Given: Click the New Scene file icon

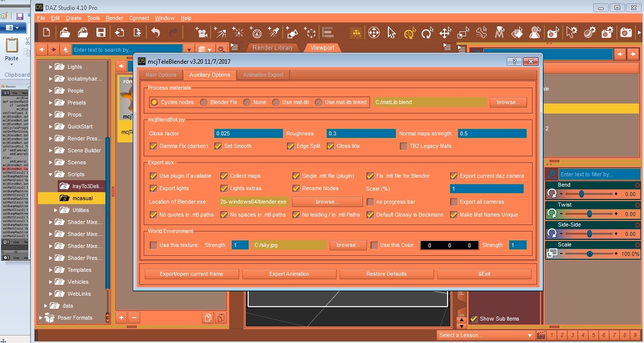Looking at the screenshot, I should pos(46,33).
